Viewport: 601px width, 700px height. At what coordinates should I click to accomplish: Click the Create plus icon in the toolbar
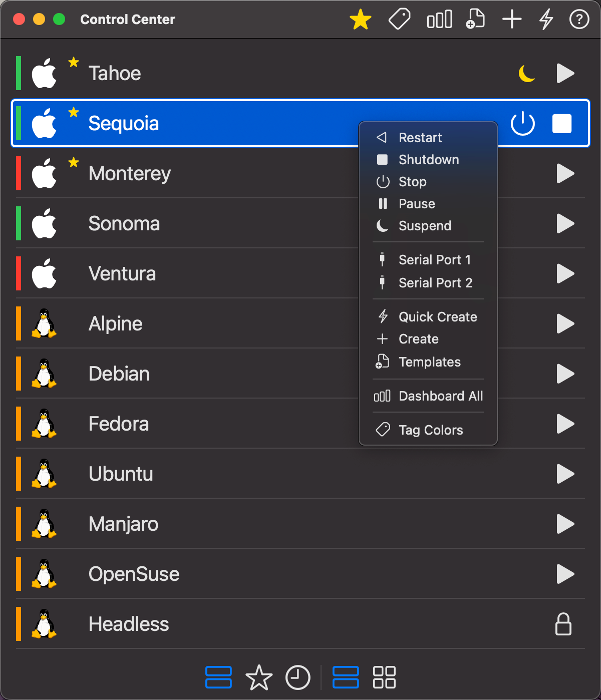pyautogui.click(x=512, y=20)
